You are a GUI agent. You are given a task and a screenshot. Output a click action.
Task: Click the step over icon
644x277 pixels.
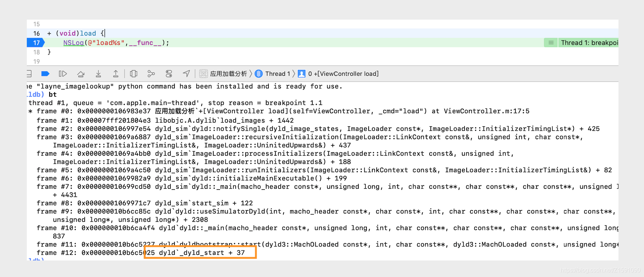tap(81, 74)
